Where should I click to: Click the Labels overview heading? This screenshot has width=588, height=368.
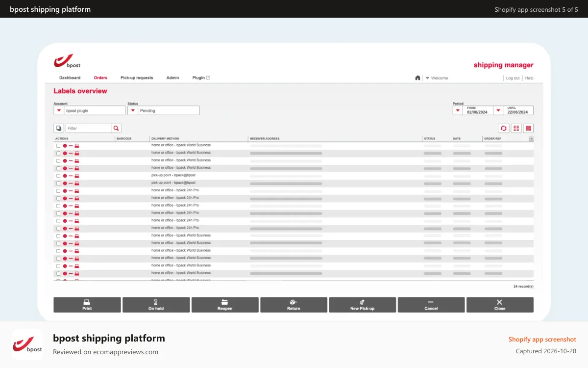[80, 91]
